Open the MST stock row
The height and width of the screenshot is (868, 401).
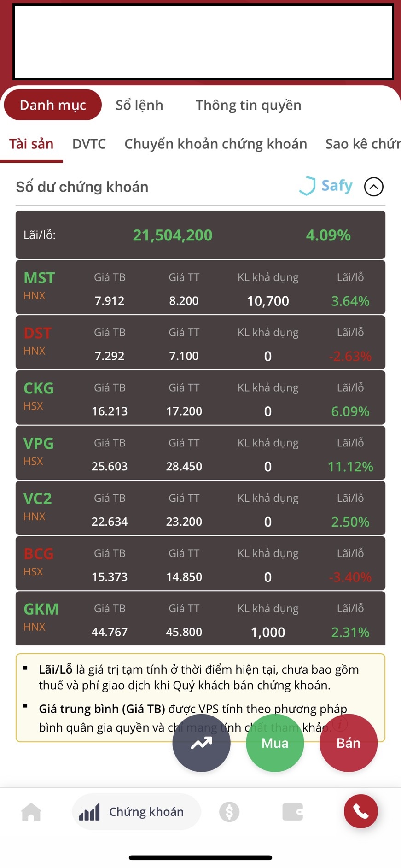200,287
